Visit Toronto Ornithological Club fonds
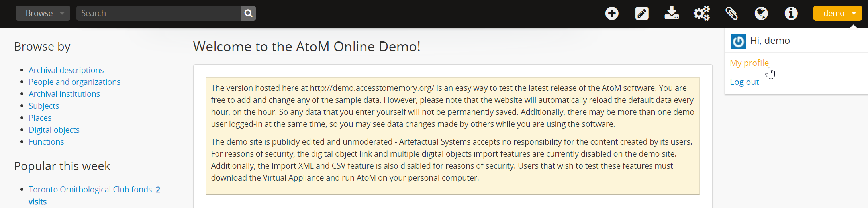Viewport: 868px width, 208px height. click(x=90, y=190)
